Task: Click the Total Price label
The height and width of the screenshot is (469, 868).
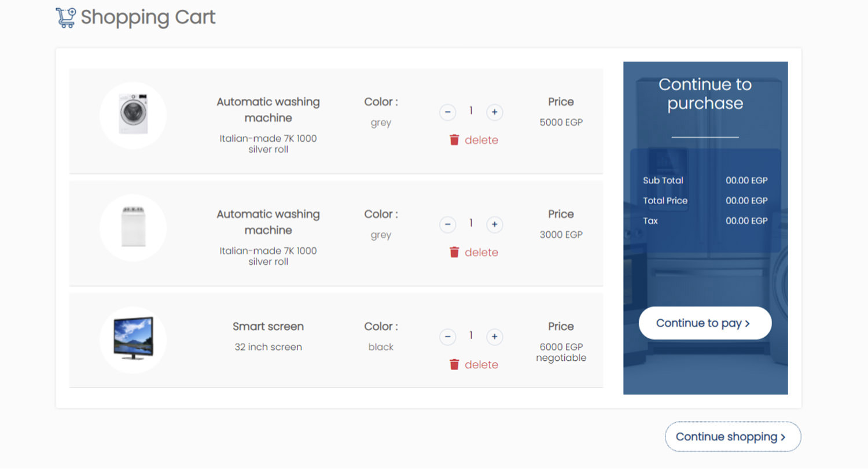Action: point(665,201)
